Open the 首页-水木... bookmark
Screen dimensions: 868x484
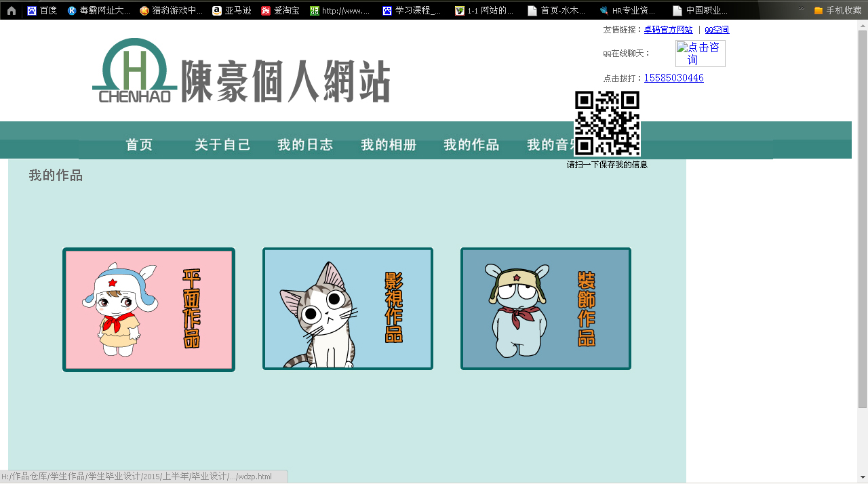pyautogui.click(x=556, y=11)
